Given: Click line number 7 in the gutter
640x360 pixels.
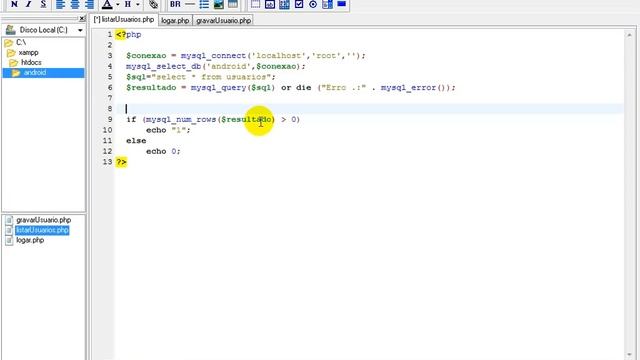Looking at the screenshot, I should [x=109, y=98].
